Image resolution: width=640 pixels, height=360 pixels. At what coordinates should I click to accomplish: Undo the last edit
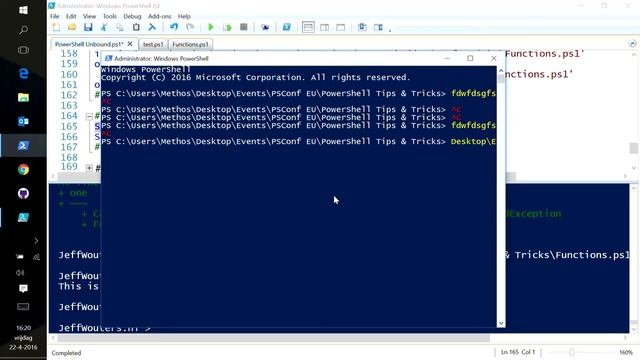174,27
